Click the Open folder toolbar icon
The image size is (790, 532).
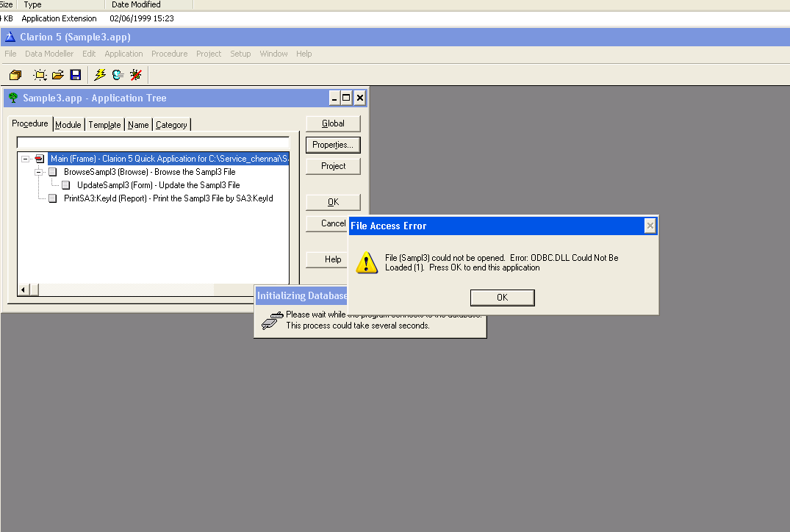[58, 75]
